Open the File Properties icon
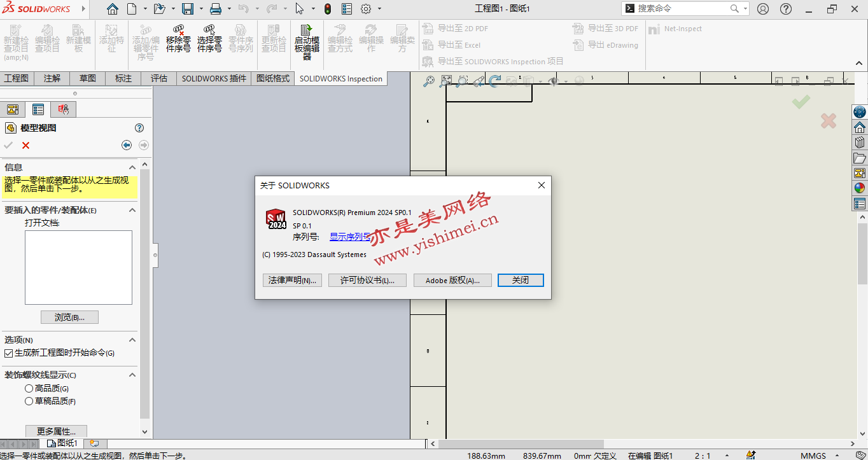868x460 pixels. click(347, 9)
